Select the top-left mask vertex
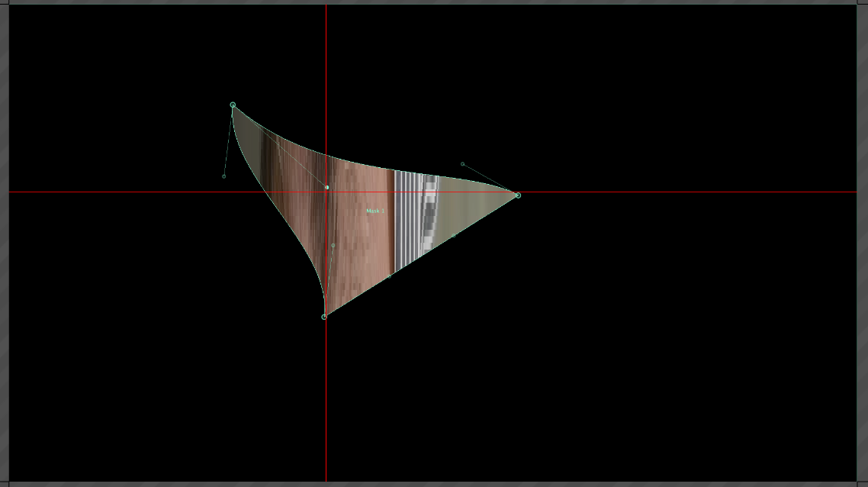The image size is (868, 487). [x=233, y=105]
